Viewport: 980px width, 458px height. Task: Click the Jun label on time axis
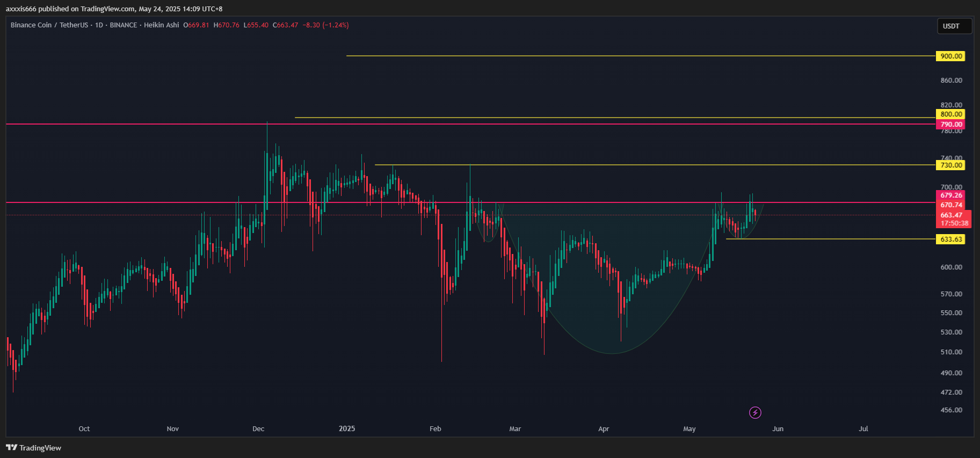click(x=778, y=428)
